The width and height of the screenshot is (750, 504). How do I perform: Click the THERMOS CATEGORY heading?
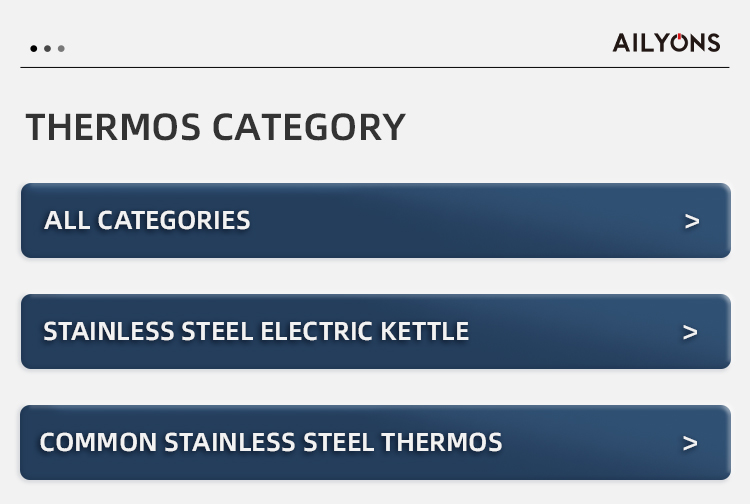(215, 128)
